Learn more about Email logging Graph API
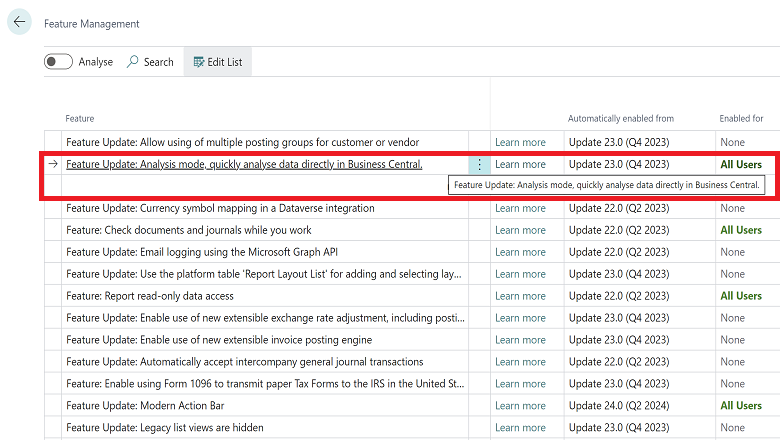 (x=520, y=252)
